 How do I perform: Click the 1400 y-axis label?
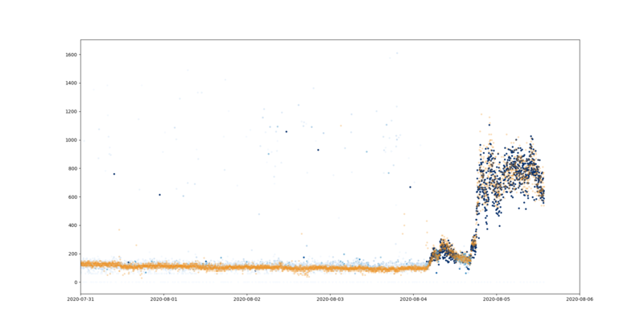pos(72,84)
